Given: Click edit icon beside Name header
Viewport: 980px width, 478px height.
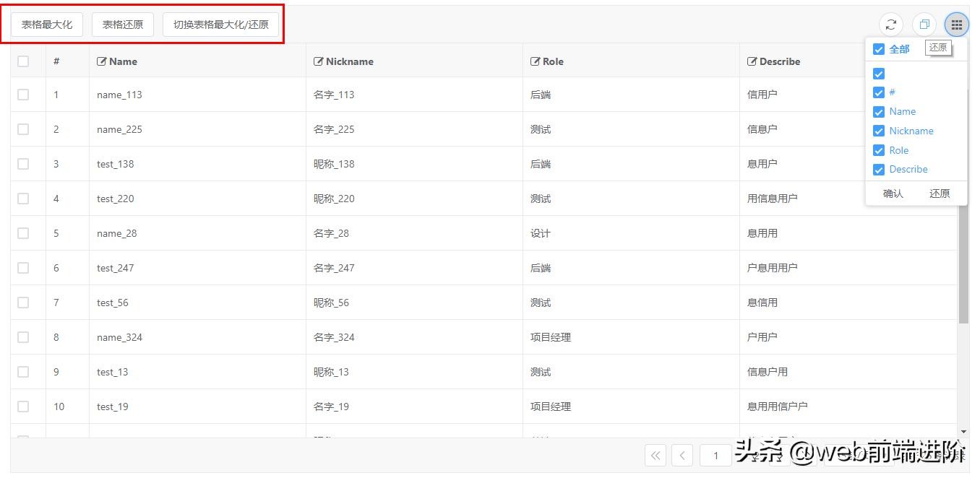Looking at the screenshot, I should click(x=102, y=61).
